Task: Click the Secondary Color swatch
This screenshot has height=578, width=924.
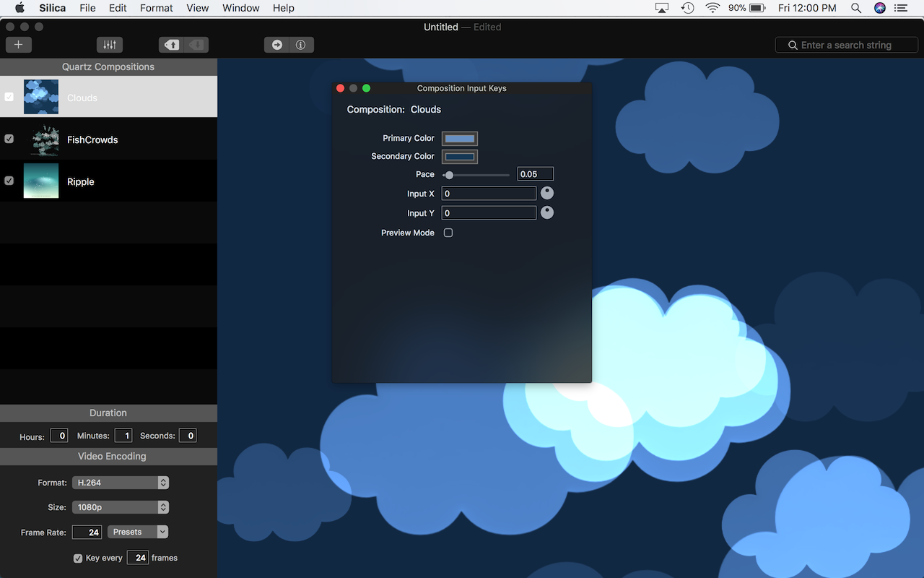Action: (460, 156)
